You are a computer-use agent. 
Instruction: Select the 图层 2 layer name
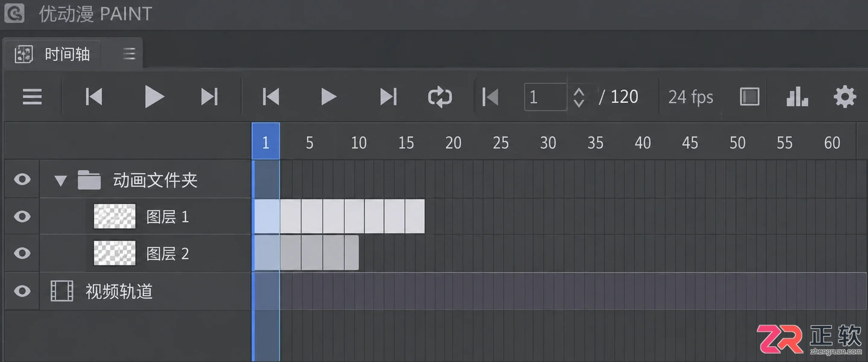coord(168,253)
